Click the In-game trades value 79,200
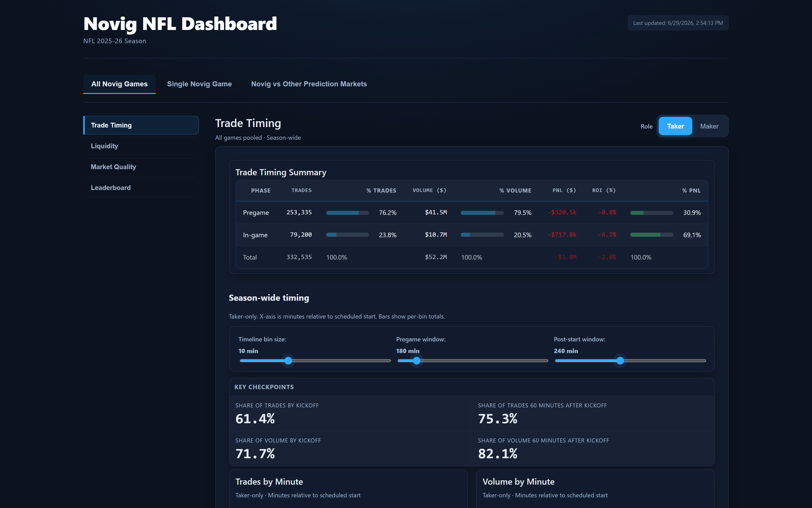 pyautogui.click(x=301, y=234)
